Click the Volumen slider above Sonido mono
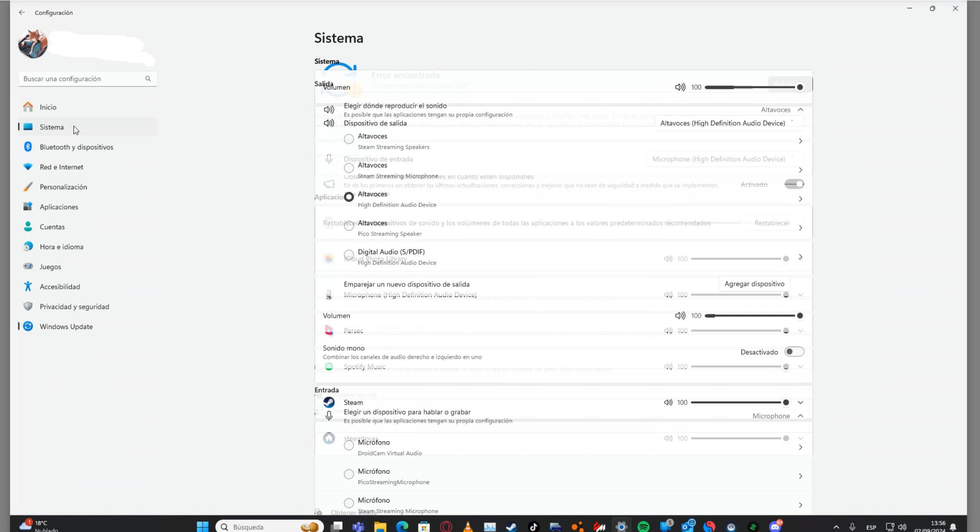 [x=753, y=315]
